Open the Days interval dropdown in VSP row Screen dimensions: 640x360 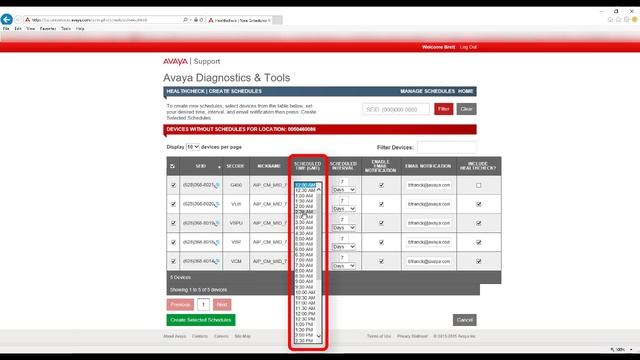(x=344, y=247)
